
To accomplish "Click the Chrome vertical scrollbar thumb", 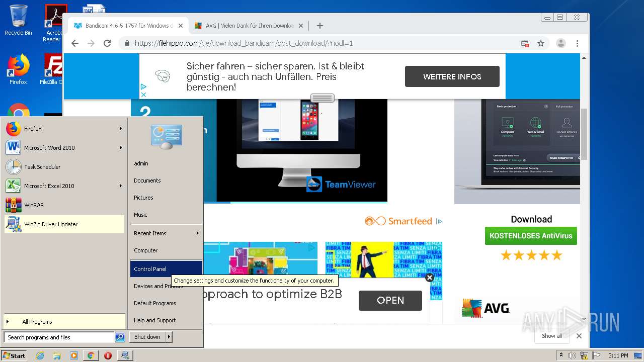I will click(584, 134).
